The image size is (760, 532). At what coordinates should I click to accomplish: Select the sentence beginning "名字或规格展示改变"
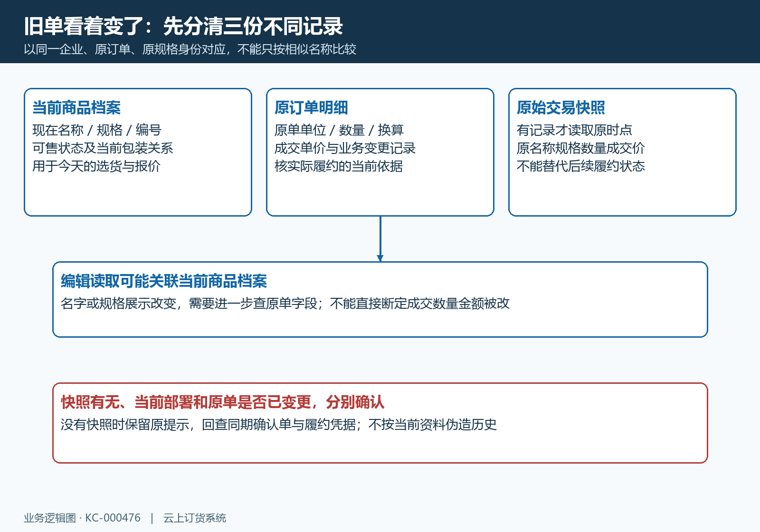(285, 303)
